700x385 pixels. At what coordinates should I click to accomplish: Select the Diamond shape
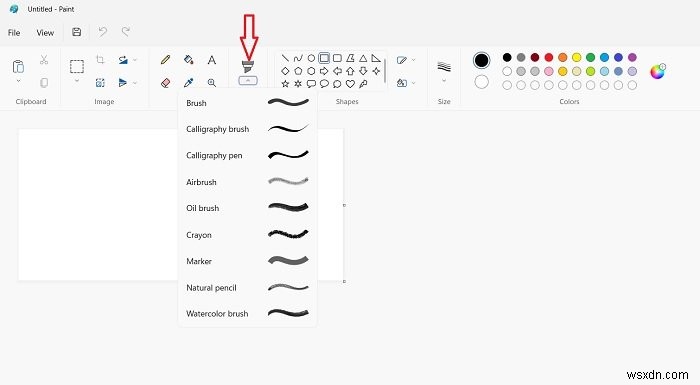tap(285, 71)
